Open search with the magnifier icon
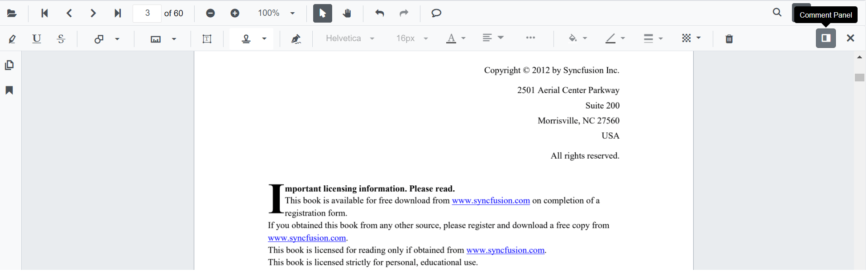This screenshot has width=868, height=278. 777,13
